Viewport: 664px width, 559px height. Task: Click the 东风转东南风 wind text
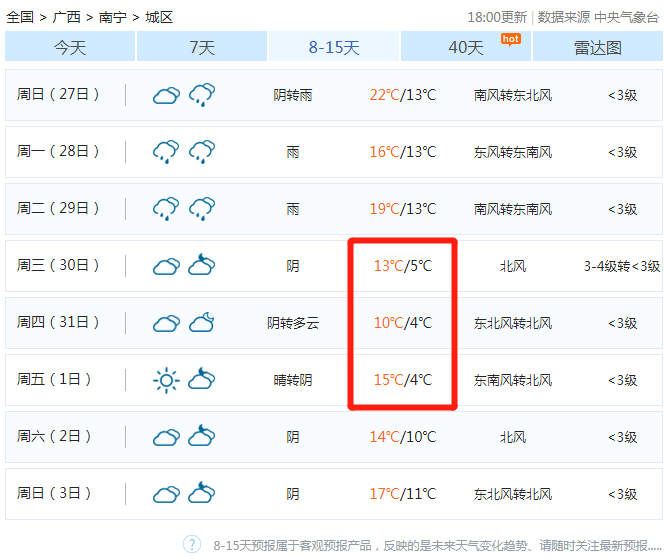pos(513,152)
